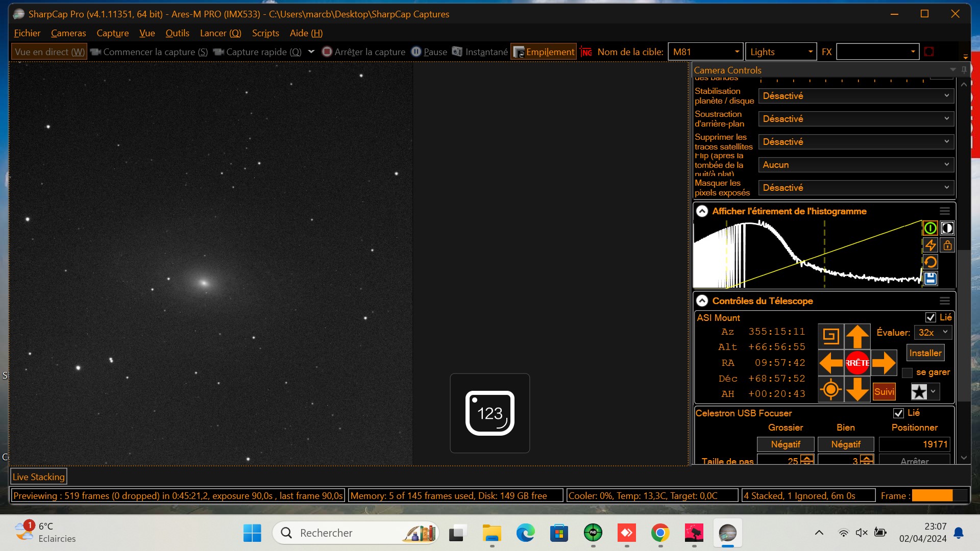Click the crosshair target icon in telescope controls
This screenshot has height=551, width=980.
click(x=830, y=390)
